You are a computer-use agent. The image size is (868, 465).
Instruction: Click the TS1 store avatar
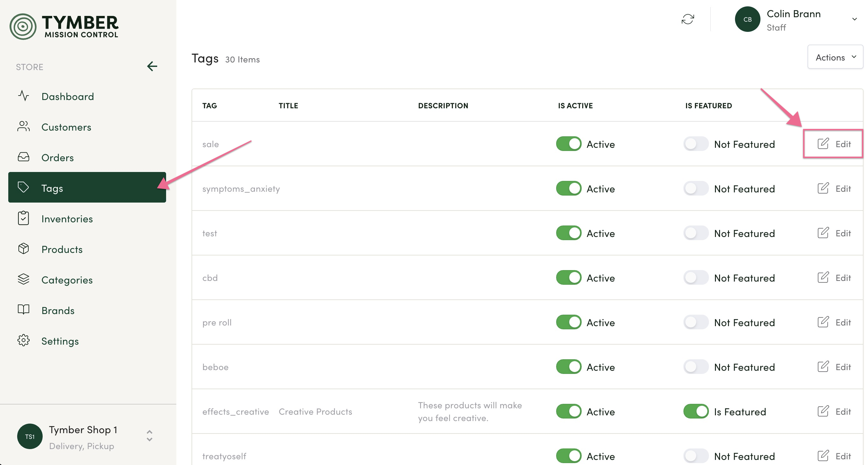30,436
